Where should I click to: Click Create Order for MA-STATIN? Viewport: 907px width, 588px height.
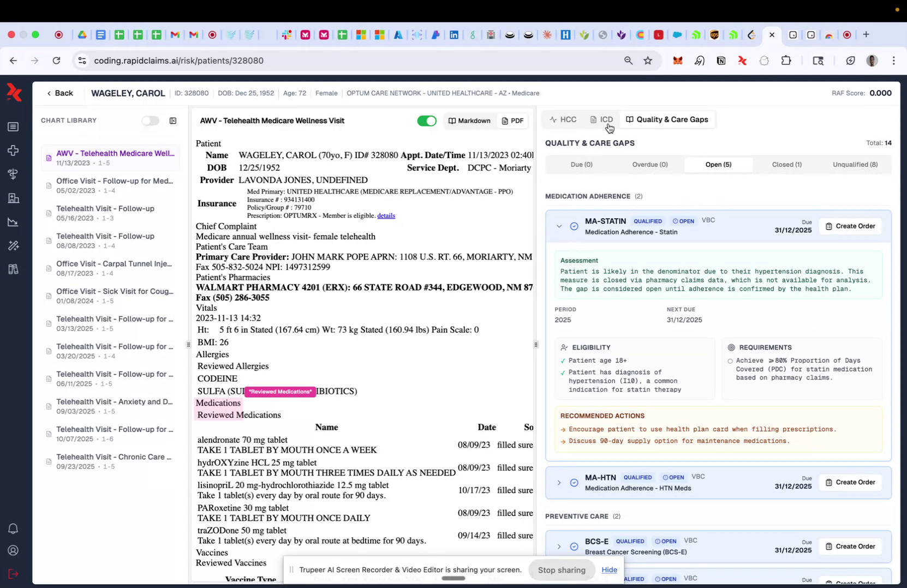click(850, 226)
